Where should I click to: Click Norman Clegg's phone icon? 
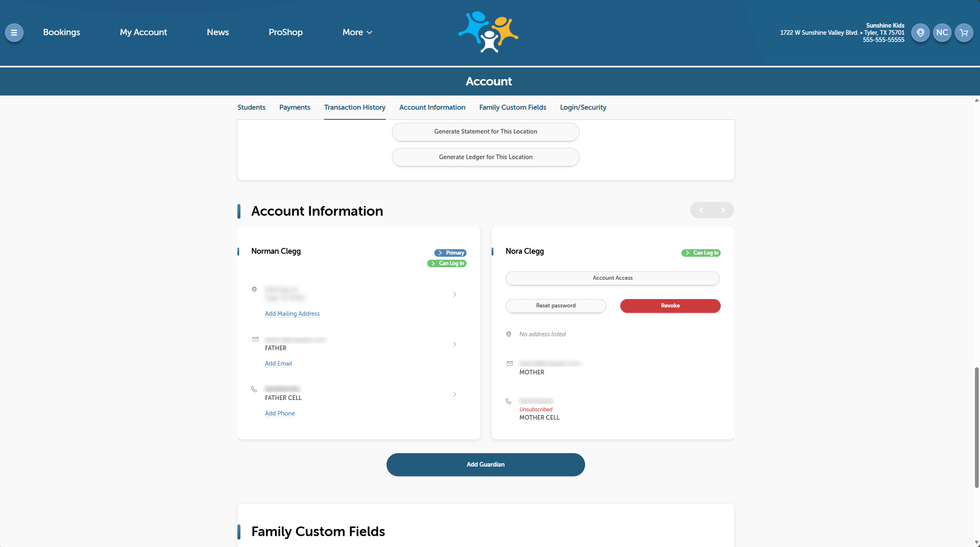pos(254,389)
